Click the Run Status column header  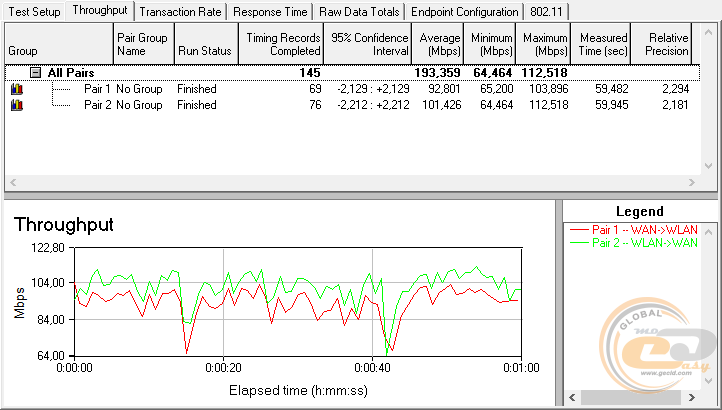pos(207,44)
